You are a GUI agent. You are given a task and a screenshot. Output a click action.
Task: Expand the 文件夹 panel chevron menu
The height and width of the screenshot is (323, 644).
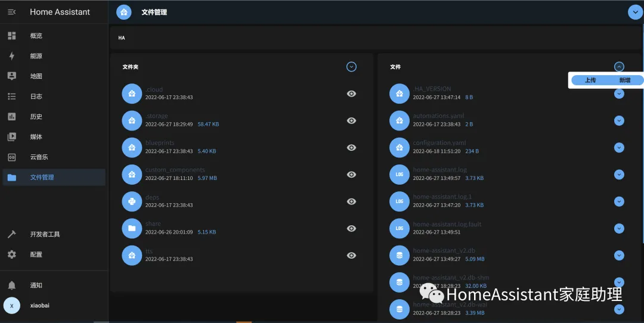coord(351,67)
